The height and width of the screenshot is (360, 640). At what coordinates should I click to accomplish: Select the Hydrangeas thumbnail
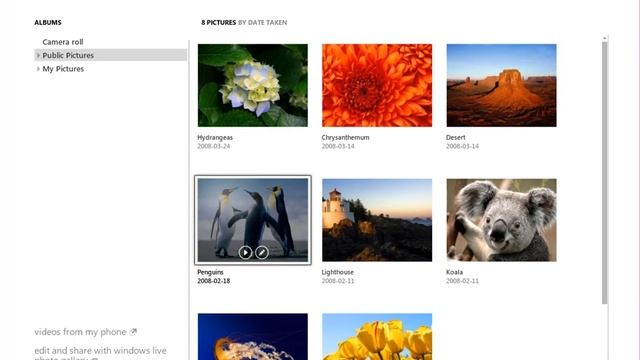[253, 85]
